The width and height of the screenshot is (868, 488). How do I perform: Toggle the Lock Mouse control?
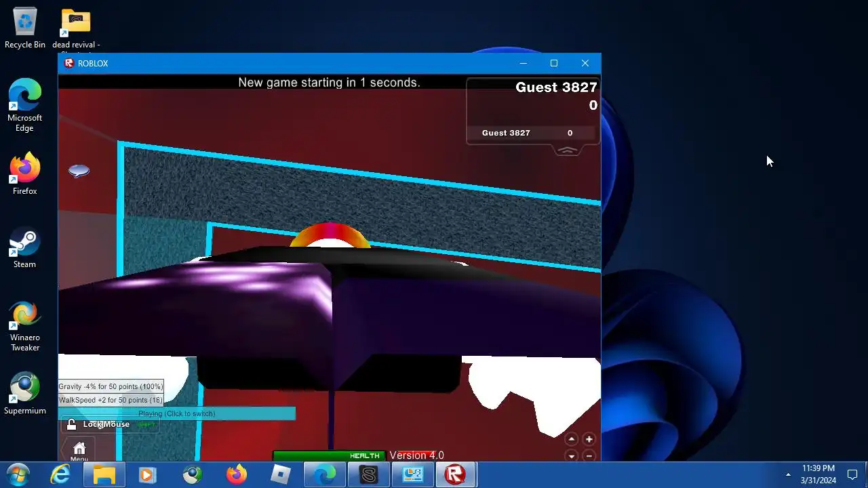tap(108, 424)
